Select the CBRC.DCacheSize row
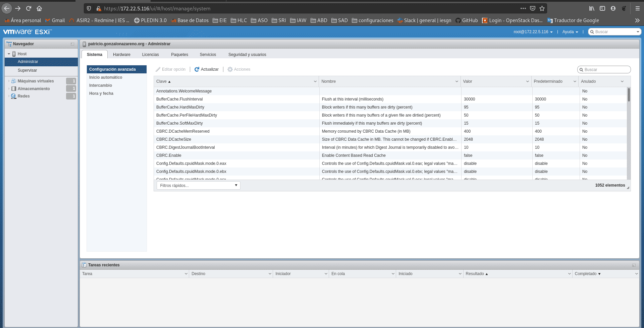The height and width of the screenshot is (328, 644). [390, 139]
